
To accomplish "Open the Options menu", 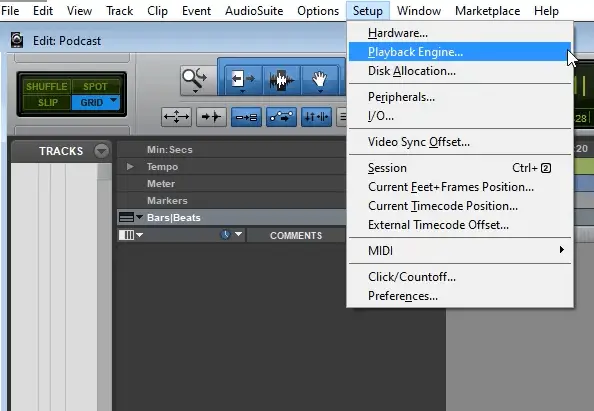I will (318, 11).
